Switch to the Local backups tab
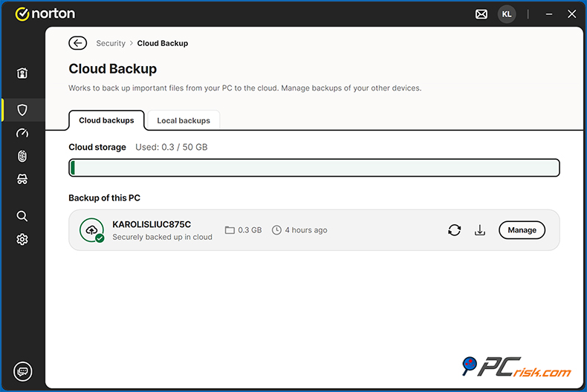The width and height of the screenshot is (587, 392). pos(184,120)
